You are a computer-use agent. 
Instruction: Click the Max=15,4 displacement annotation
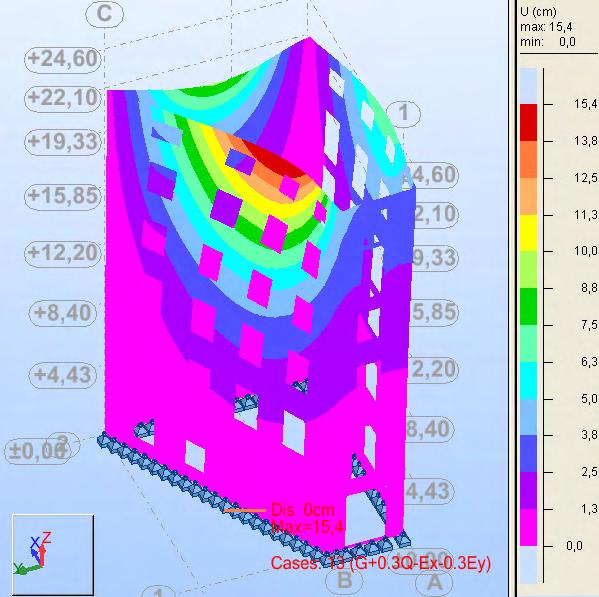(x=309, y=527)
